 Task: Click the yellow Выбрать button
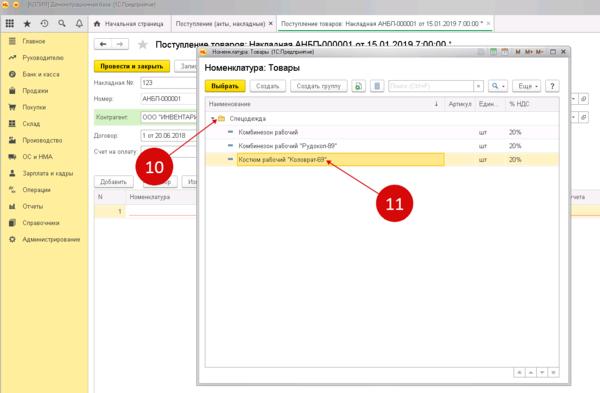pos(225,86)
